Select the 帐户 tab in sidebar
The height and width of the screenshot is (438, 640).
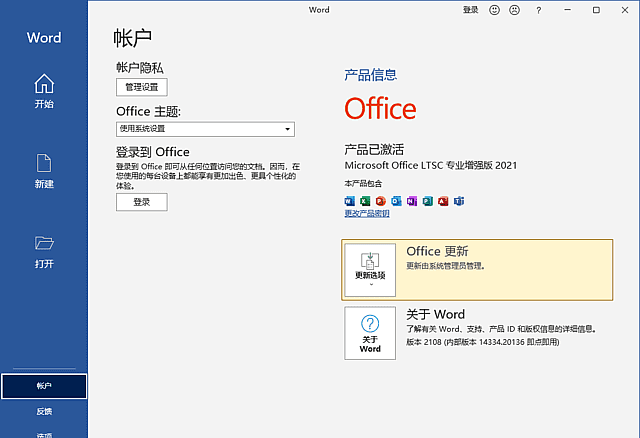[x=44, y=386]
